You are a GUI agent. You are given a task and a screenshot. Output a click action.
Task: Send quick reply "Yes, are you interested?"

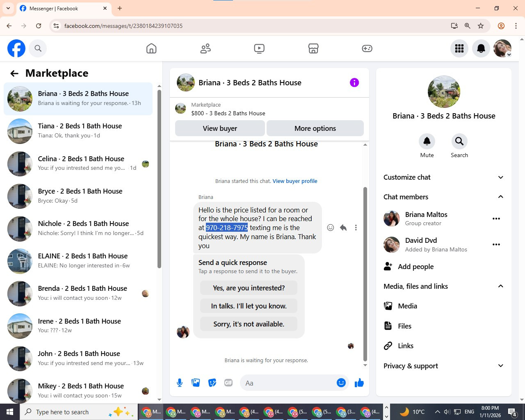point(249,288)
